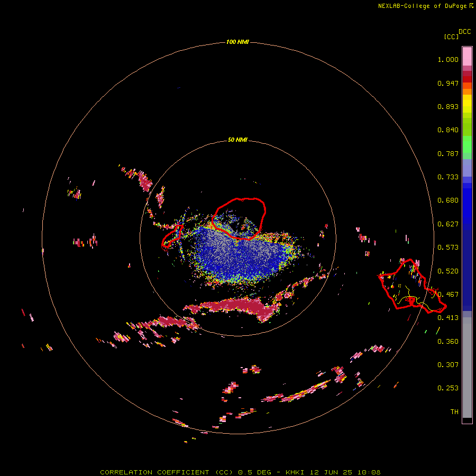Click the 0.520 scale value
This screenshot has height=476, width=476.
click(x=448, y=271)
